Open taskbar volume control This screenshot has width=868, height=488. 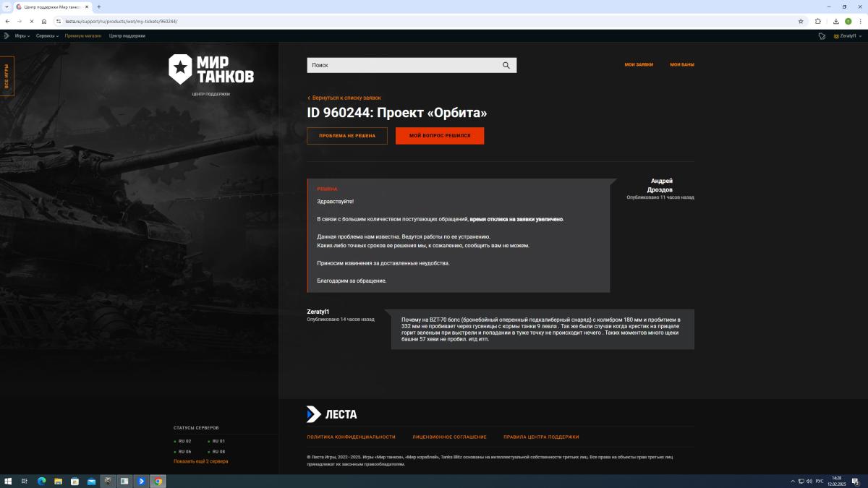(809, 481)
